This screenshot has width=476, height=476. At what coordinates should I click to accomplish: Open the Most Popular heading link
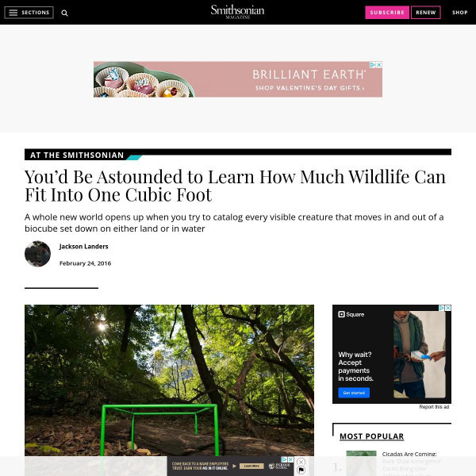[x=371, y=436]
